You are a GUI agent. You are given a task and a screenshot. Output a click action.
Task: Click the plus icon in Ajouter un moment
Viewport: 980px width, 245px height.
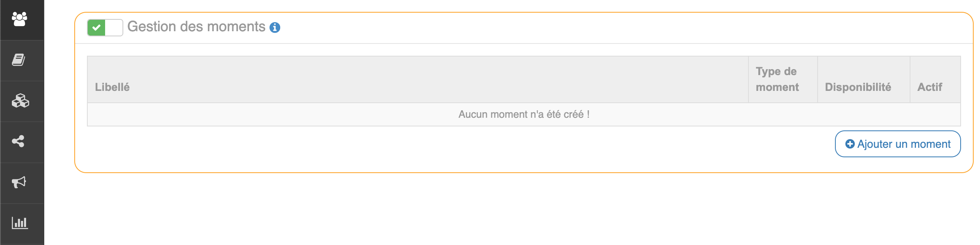[x=850, y=144]
